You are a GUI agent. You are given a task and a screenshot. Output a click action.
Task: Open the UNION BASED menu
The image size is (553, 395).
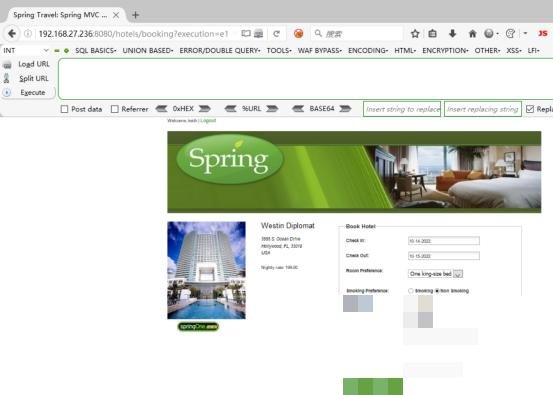click(x=148, y=50)
